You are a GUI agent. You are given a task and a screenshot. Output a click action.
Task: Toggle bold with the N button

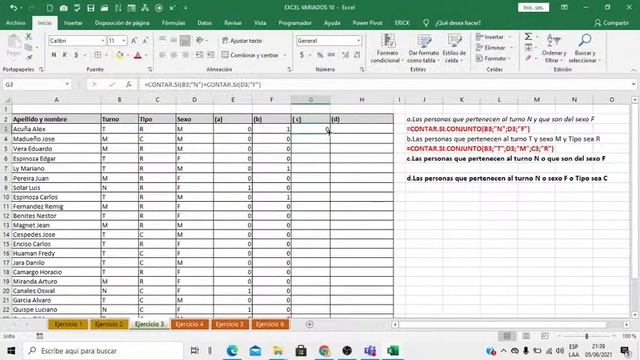[x=54, y=55]
